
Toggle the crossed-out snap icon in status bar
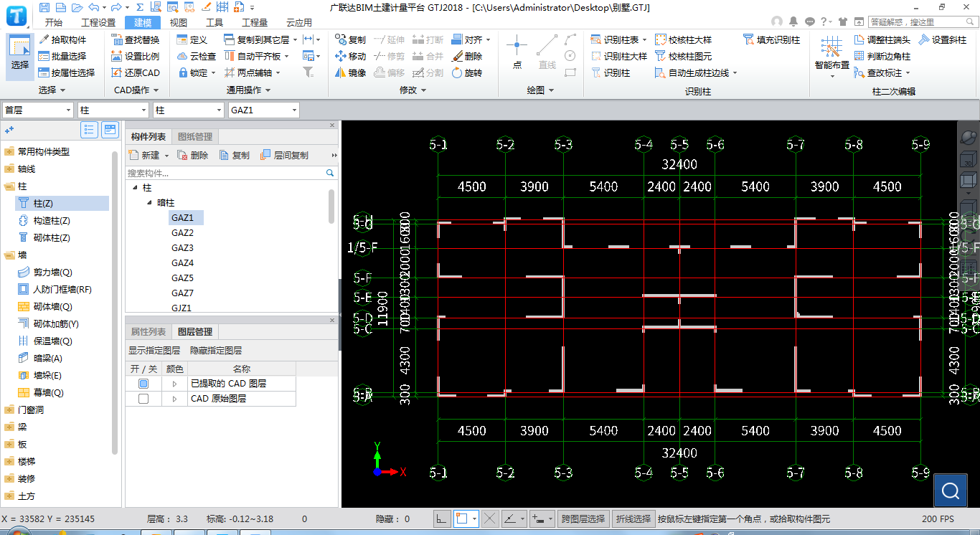coord(490,519)
